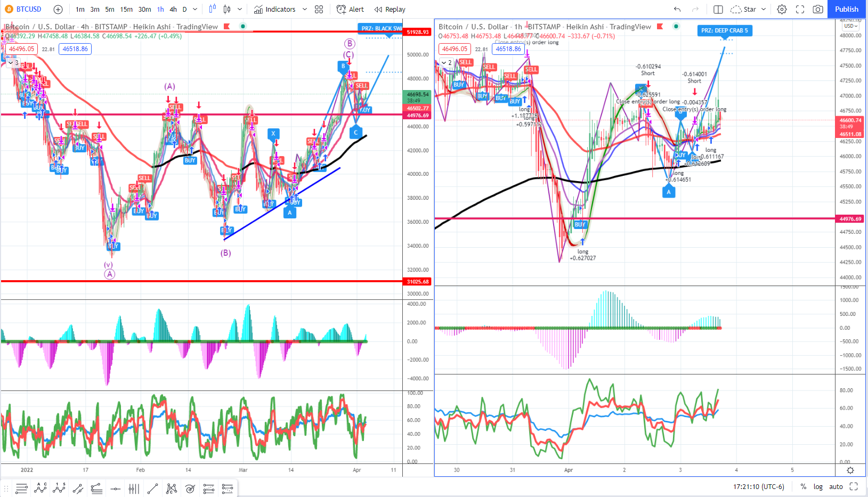This screenshot has height=497, width=868.
Task: Redo the chart action
Action: tap(695, 9)
